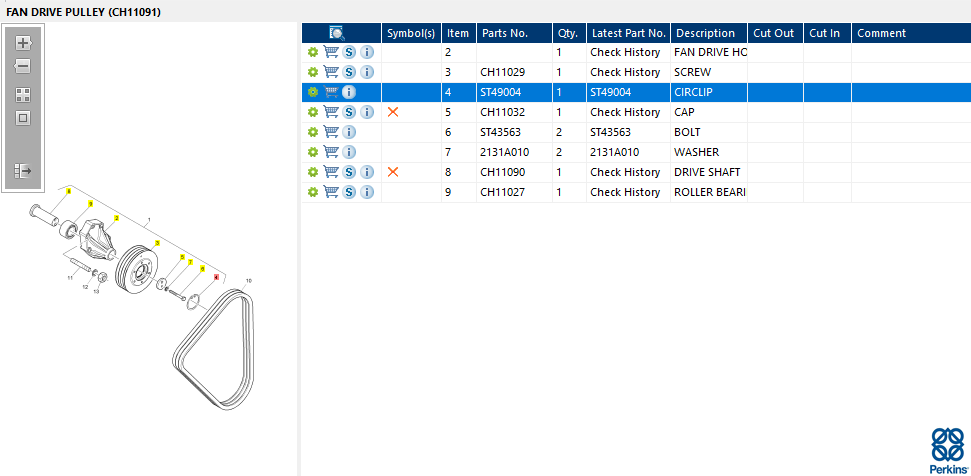Add ROLLER BEARING CH11027 to cart
The image size is (971, 476).
click(x=331, y=192)
